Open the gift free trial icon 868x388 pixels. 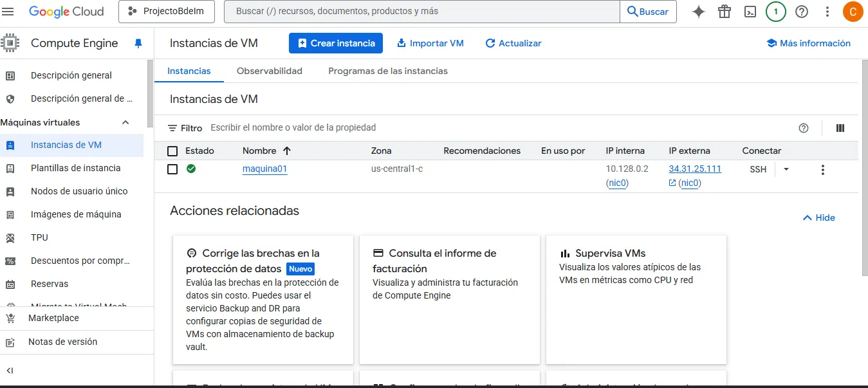[725, 12]
